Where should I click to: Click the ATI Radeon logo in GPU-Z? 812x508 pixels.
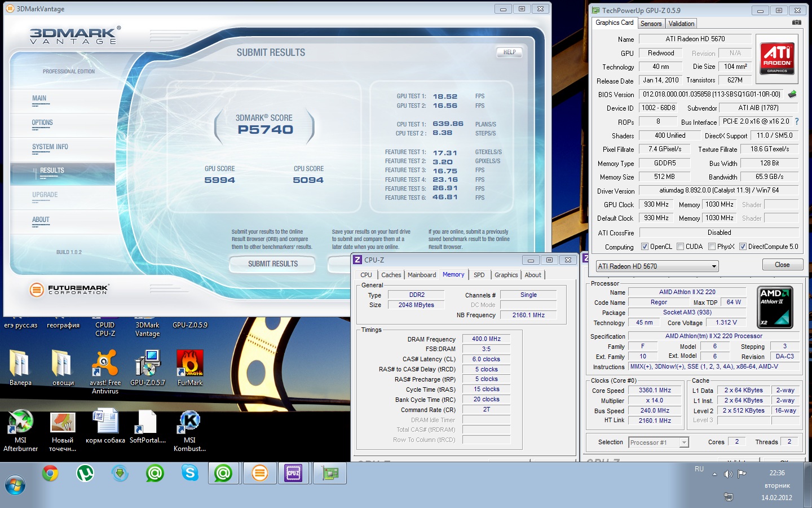point(777,59)
